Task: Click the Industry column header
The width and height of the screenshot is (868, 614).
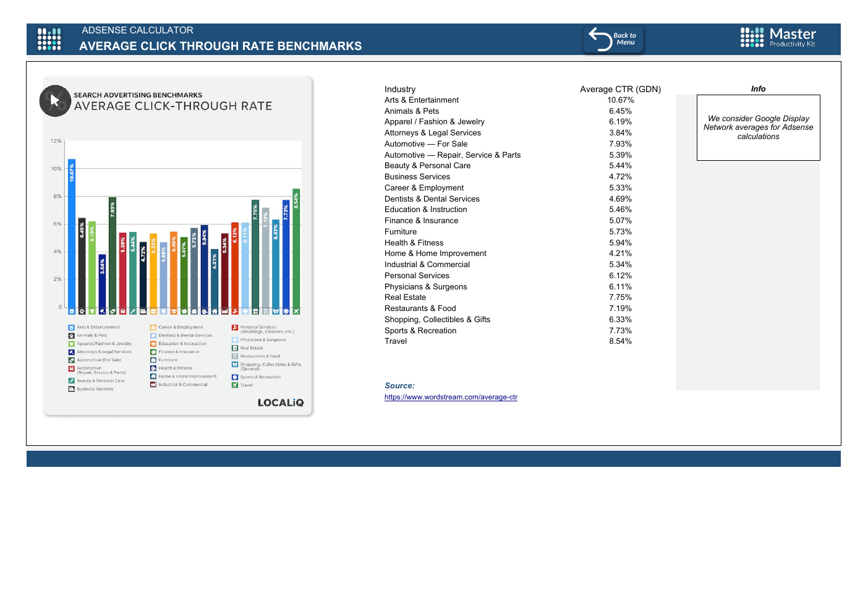Action: tap(400, 89)
